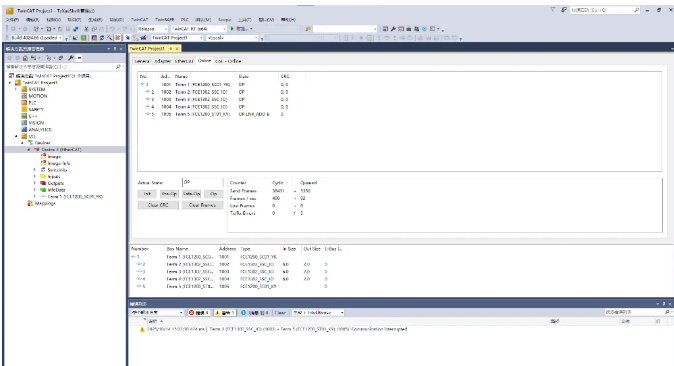Expand the Inputs node under Device 1

[x=35, y=176]
